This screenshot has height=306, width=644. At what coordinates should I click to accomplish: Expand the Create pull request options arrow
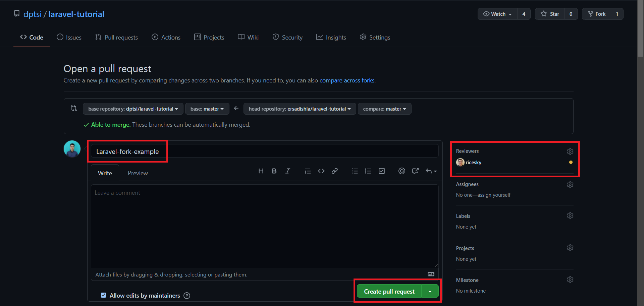(x=430, y=291)
